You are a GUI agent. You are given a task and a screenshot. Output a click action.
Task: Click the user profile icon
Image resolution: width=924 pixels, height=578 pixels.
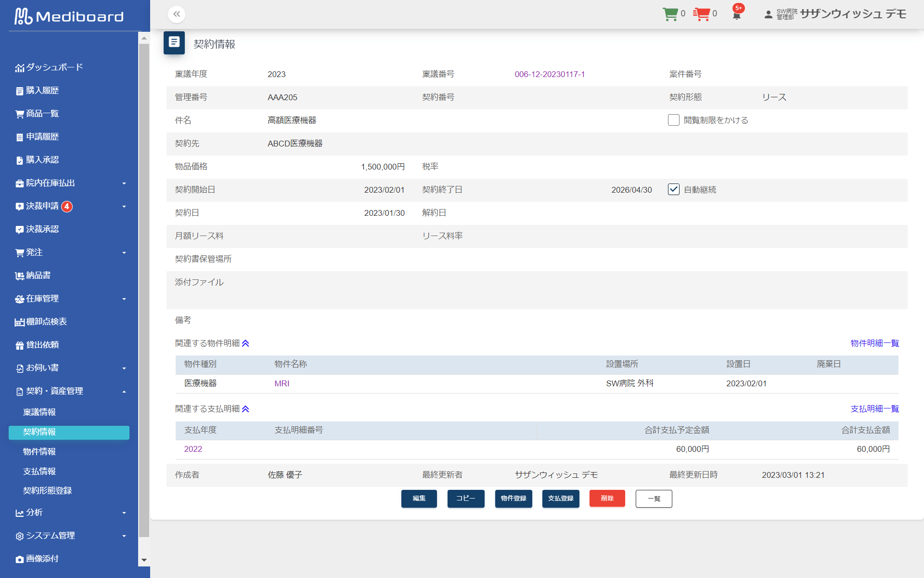click(x=768, y=14)
